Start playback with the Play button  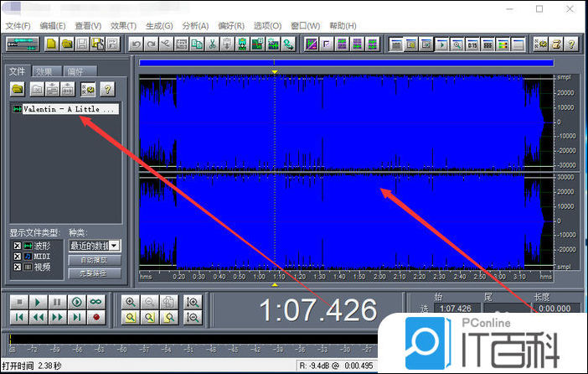38,302
